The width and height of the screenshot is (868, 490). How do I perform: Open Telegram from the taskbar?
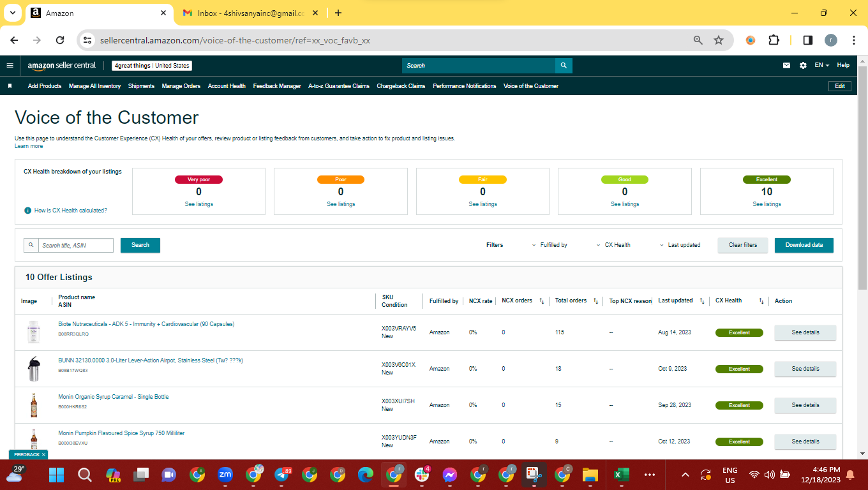tap(281, 475)
